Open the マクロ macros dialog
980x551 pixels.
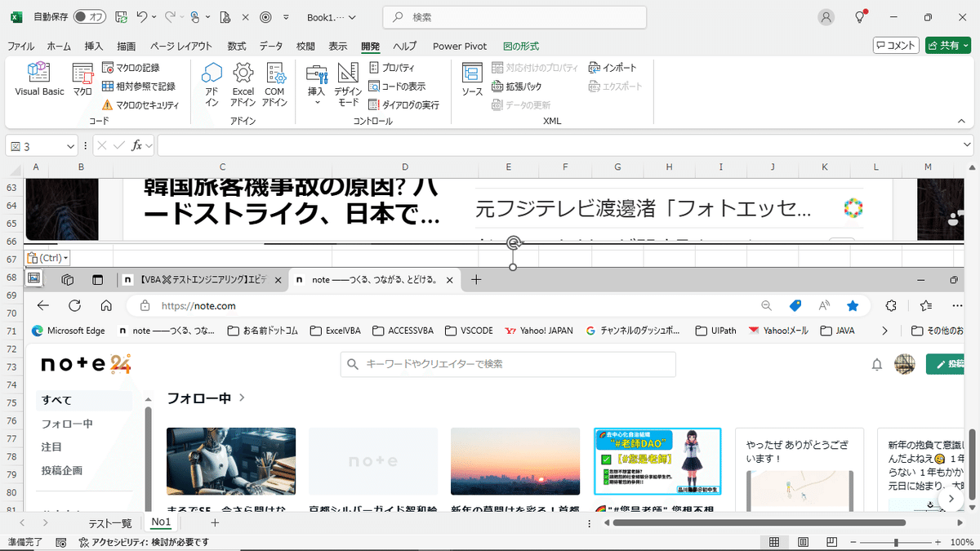(x=82, y=80)
